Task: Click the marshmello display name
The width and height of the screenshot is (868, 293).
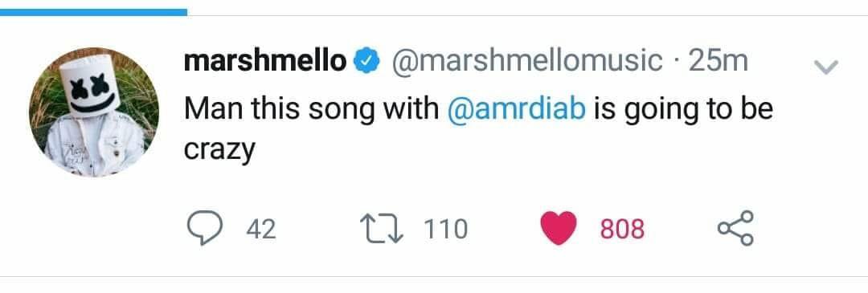Action: coord(265,61)
